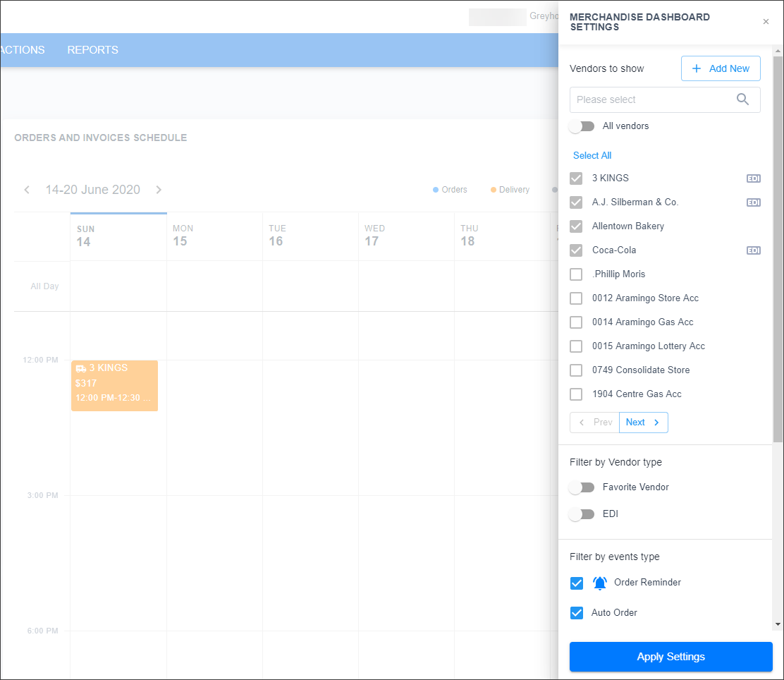This screenshot has height=680, width=784.
Task: Uncheck the Auto Order event checkbox
Action: click(x=577, y=613)
